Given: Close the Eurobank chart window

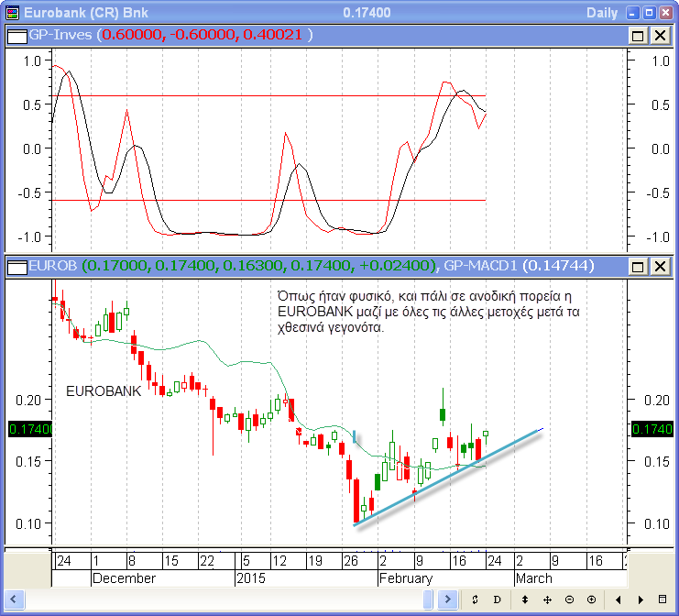Looking at the screenshot, I should (665, 13).
